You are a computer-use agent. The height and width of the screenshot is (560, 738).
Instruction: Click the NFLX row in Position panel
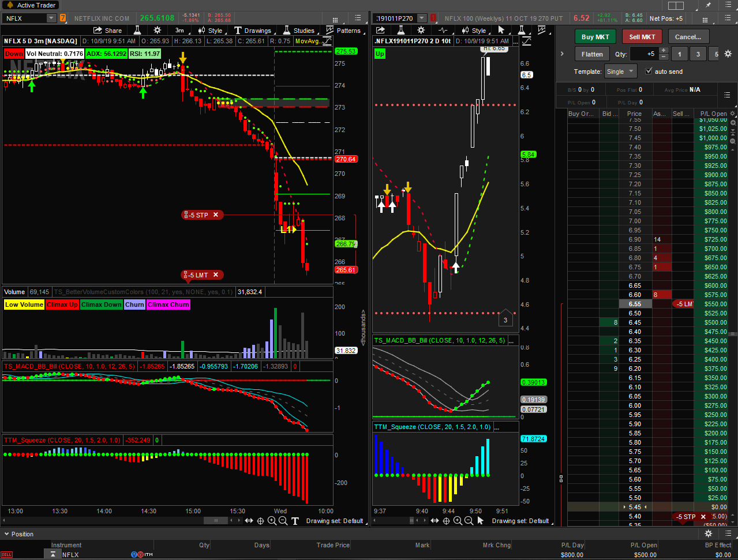(x=369, y=555)
